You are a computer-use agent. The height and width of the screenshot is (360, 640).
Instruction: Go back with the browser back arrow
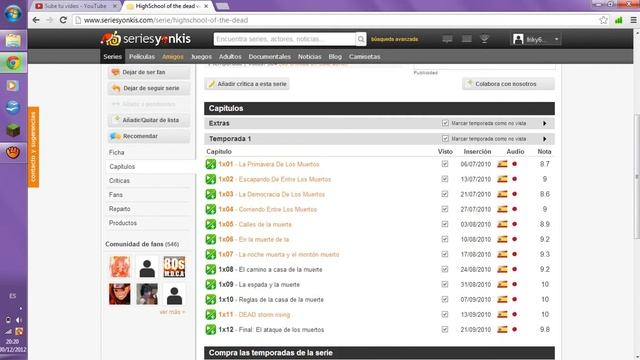[x=36, y=20]
